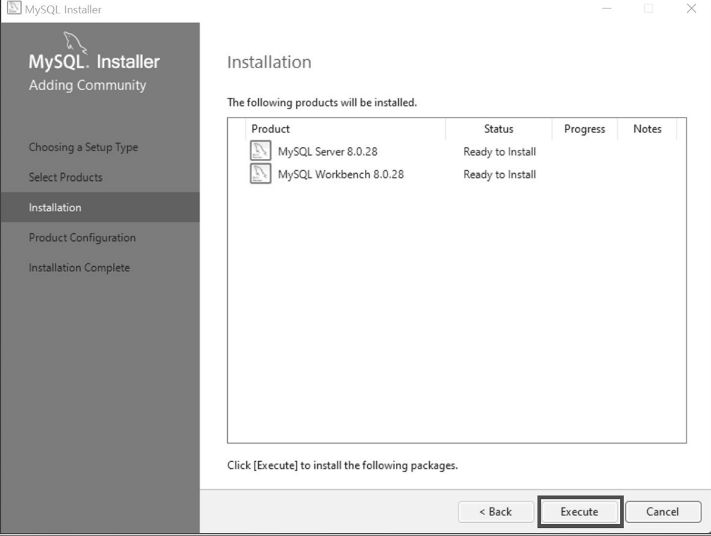Click the Progress column header

click(x=585, y=129)
